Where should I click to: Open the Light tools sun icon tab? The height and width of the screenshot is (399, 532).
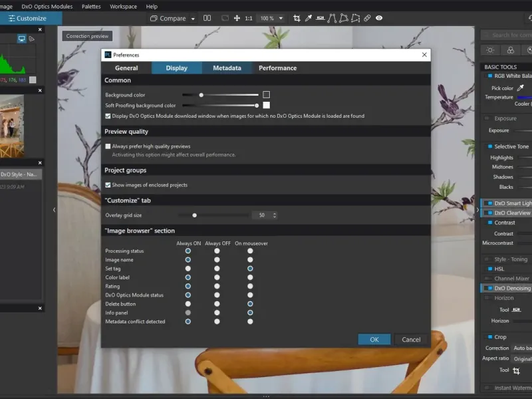tap(490, 51)
